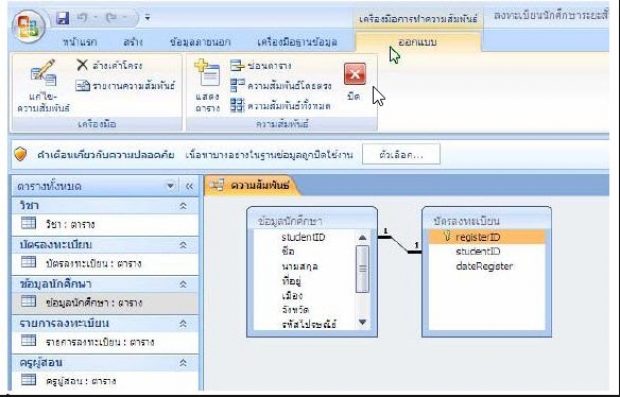
Task: Open the Customize Quick Access Toolbar dropdown
Action: (x=147, y=18)
